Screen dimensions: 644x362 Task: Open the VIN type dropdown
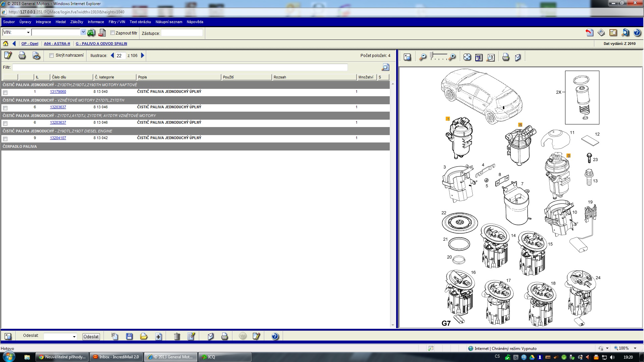28,33
